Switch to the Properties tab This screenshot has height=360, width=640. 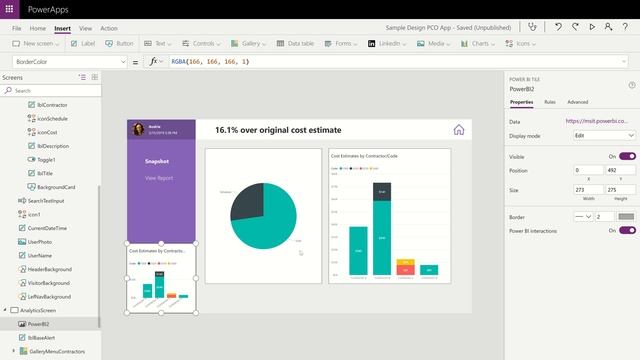pyautogui.click(x=522, y=102)
